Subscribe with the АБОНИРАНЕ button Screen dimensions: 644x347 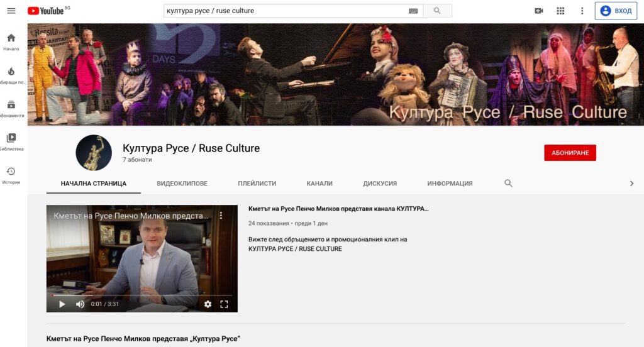(570, 153)
